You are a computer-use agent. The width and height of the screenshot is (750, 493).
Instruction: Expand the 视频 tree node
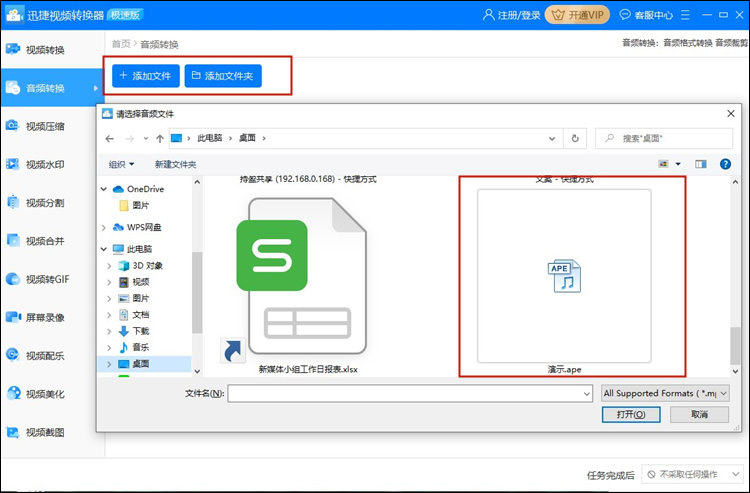tap(110, 282)
